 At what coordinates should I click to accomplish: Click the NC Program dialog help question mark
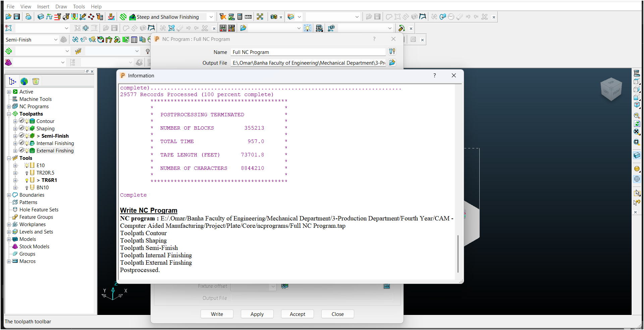[374, 39]
